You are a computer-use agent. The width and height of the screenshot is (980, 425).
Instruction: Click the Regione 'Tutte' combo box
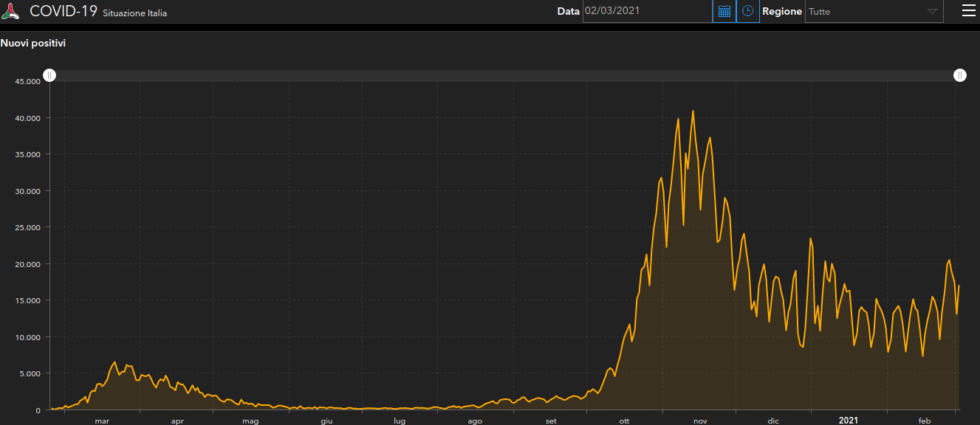pyautogui.click(x=864, y=12)
